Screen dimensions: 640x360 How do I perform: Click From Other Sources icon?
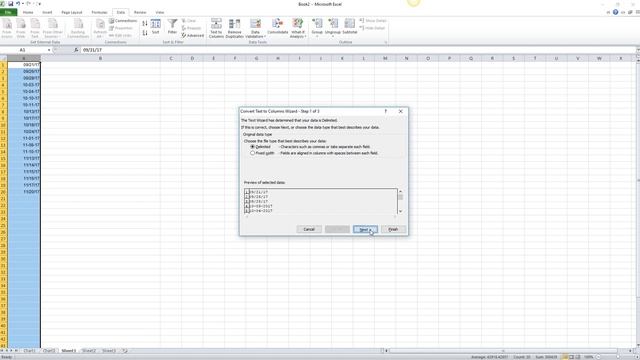pos(53,28)
